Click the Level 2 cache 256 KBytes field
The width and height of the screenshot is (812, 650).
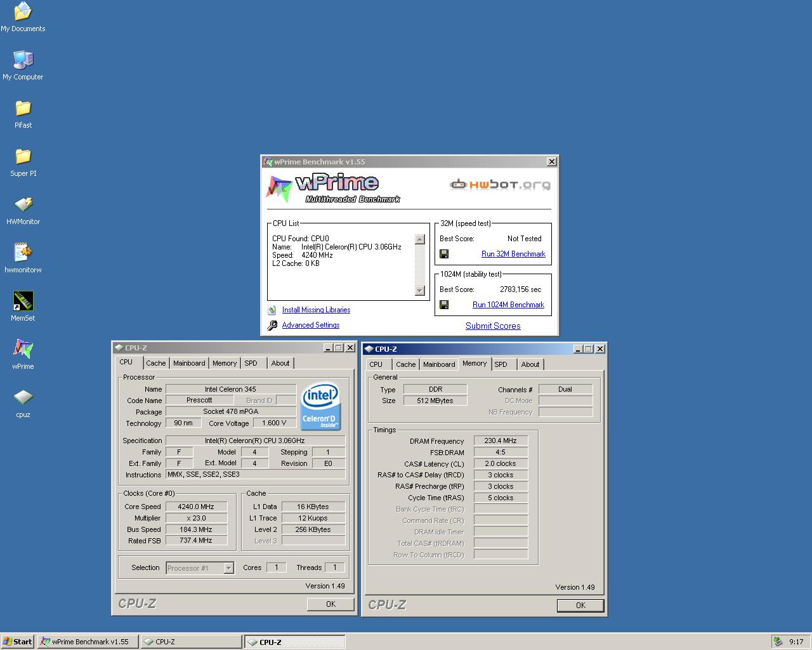[x=313, y=529]
